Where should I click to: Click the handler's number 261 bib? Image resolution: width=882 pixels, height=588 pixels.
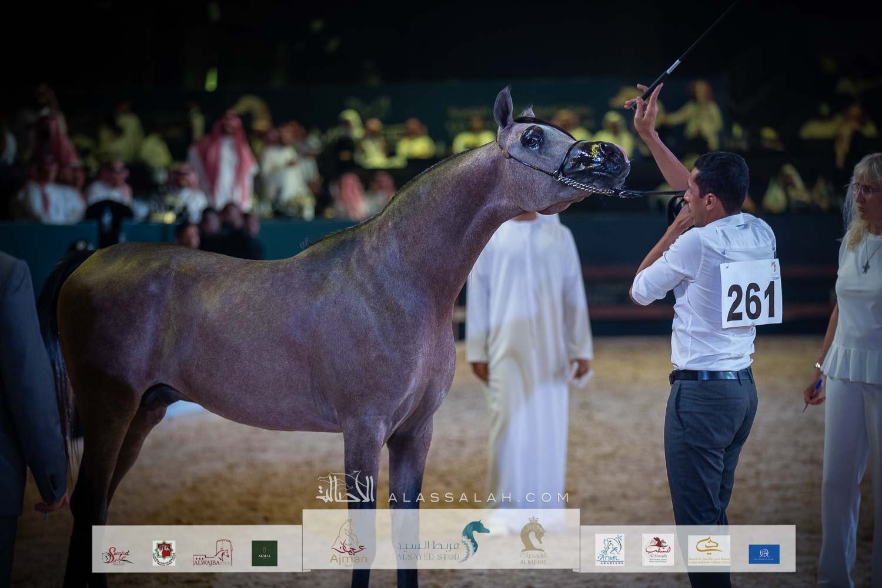pos(750,296)
